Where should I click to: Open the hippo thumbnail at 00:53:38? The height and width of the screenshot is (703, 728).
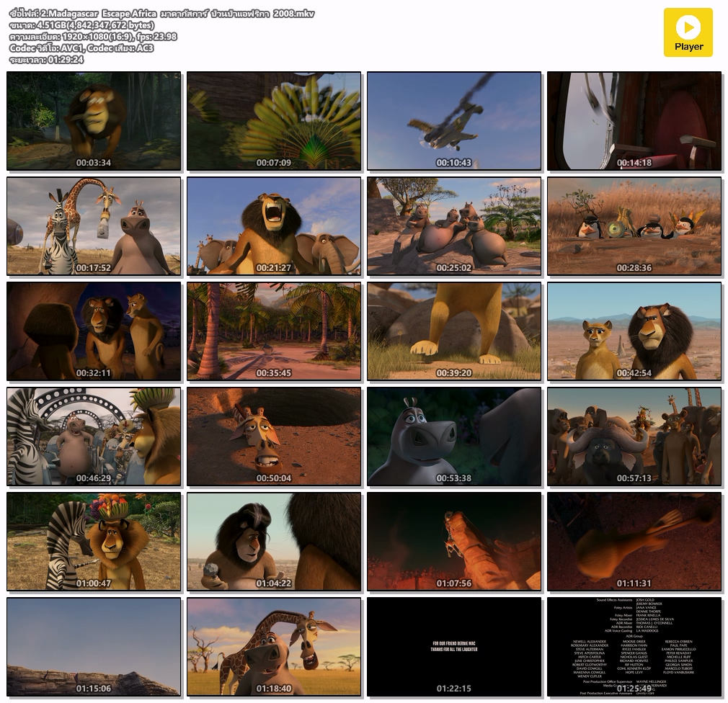[x=454, y=436]
